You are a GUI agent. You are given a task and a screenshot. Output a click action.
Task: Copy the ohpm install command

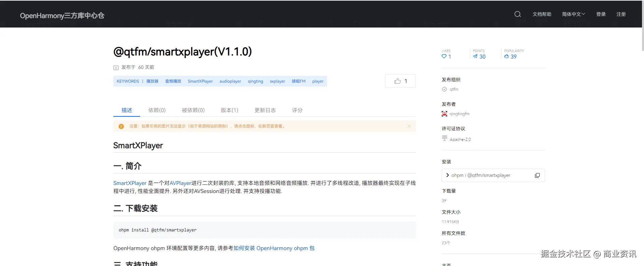coord(537,175)
